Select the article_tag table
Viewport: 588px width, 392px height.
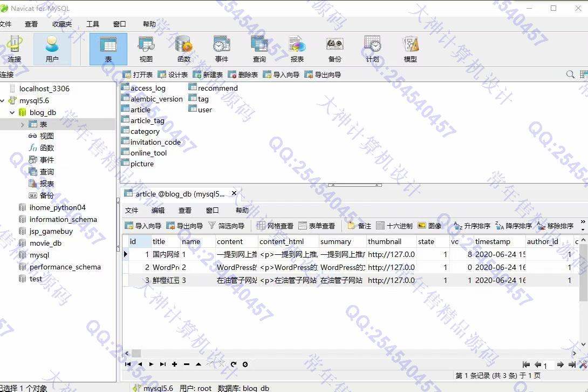point(143,120)
